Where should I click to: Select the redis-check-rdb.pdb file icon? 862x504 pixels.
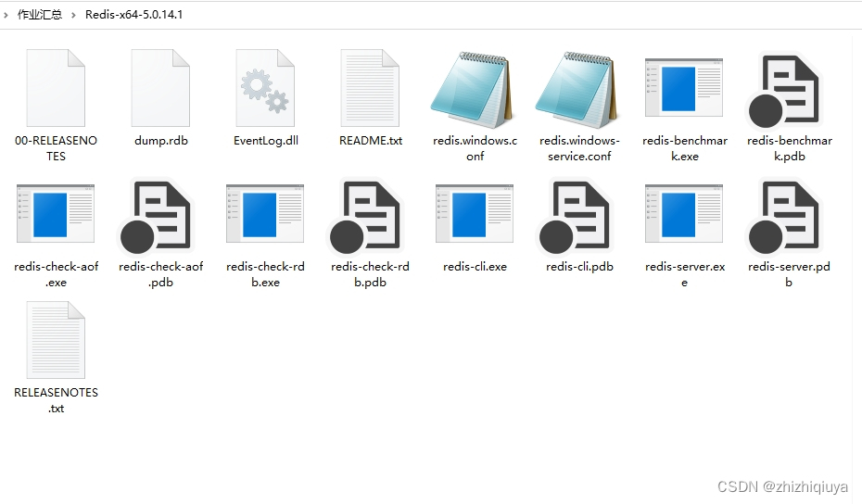pyautogui.click(x=365, y=216)
